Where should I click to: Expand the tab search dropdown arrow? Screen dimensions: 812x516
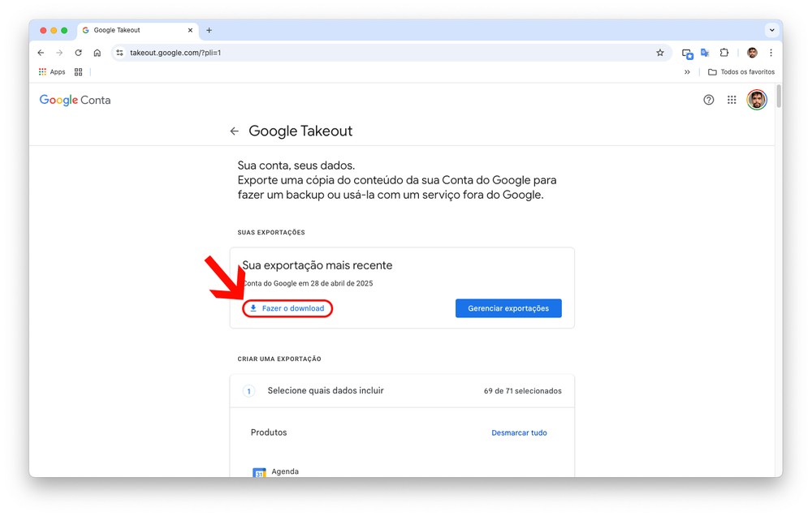click(771, 30)
